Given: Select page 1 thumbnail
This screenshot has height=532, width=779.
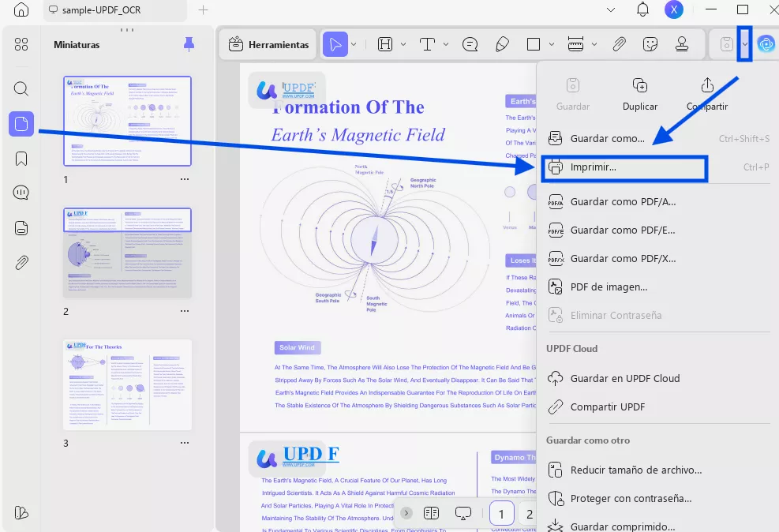Looking at the screenshot, I should point(127,121).
